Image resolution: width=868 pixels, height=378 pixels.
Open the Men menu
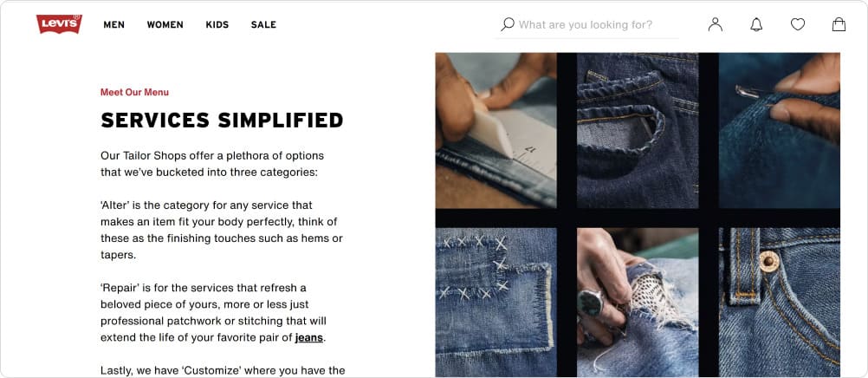(114, 25)
